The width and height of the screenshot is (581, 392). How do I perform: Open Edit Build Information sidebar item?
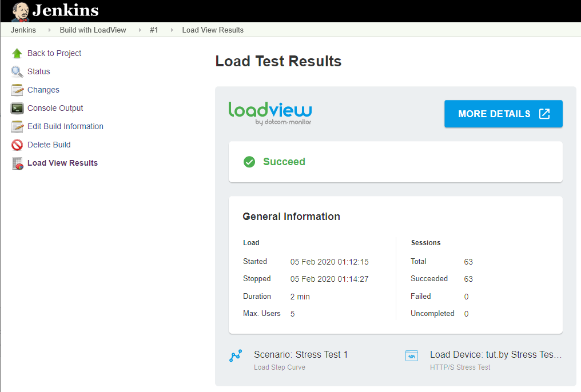(x=65, y=127)
